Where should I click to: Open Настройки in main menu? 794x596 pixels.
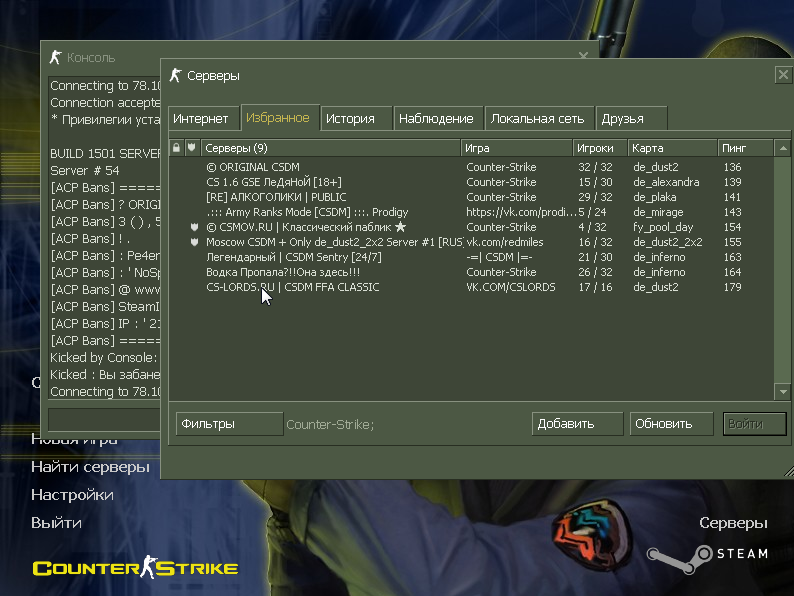click(72, 495)
